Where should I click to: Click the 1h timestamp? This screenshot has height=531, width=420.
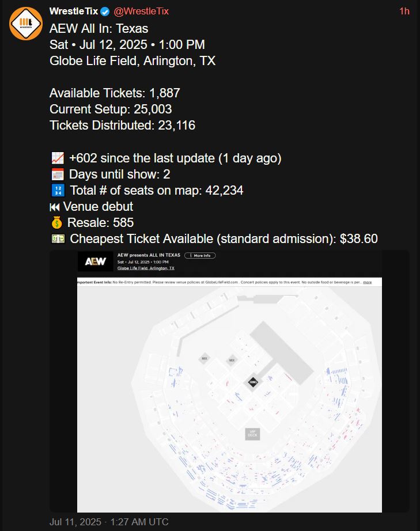coord(404,11)
